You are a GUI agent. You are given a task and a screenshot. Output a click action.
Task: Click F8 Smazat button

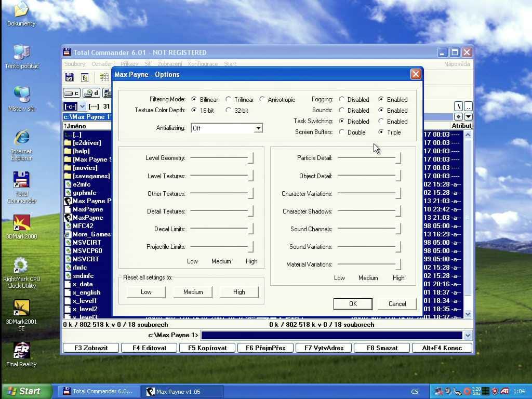382,348
